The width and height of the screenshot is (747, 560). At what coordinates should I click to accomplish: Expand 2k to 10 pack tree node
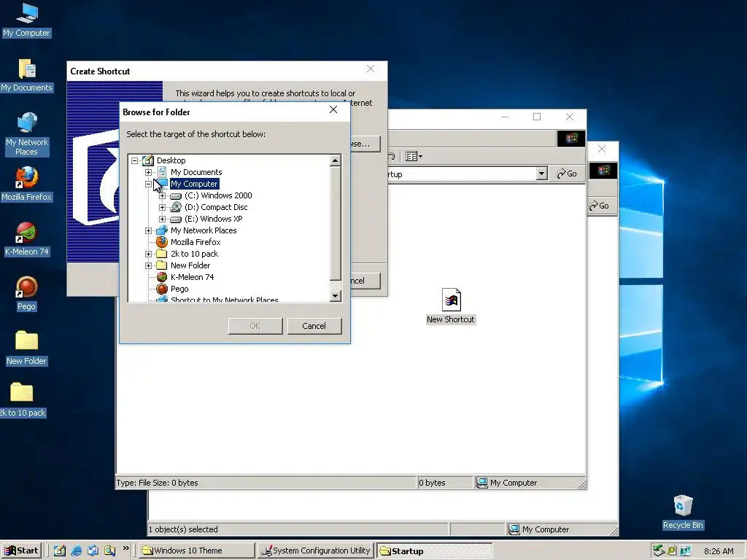click(x=148, y=254)
